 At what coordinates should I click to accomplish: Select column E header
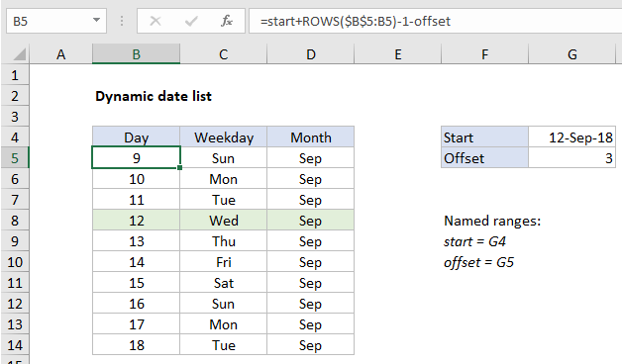coord(397,53)
